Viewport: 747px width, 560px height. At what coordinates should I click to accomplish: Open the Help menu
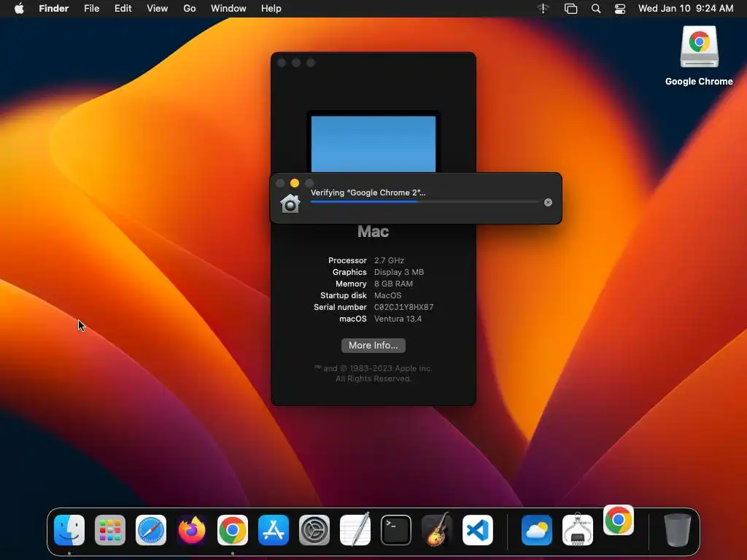click(271, 9)
